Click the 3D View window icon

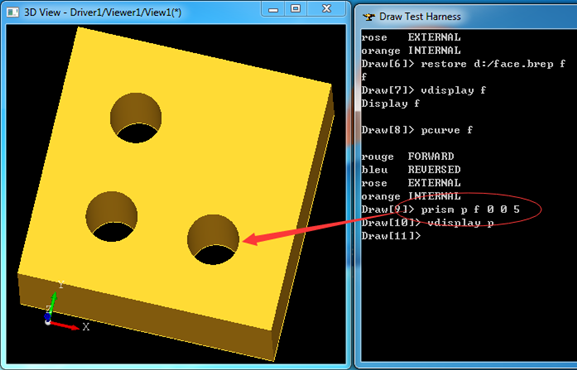pos(13,13)
